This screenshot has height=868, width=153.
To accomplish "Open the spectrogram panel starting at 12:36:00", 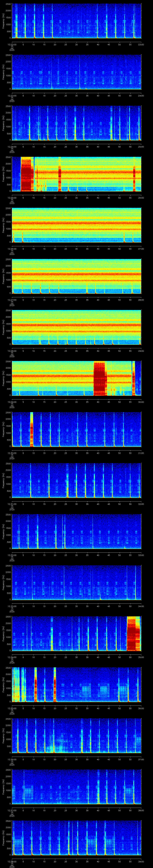I will pos(77,736).
